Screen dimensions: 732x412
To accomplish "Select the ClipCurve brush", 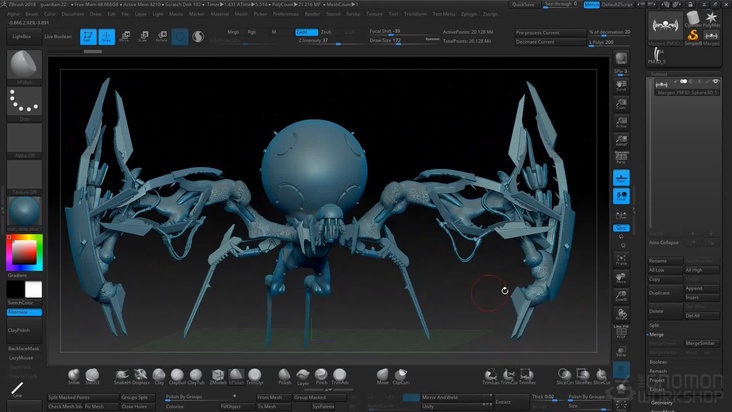I will [x=401, y=376].
